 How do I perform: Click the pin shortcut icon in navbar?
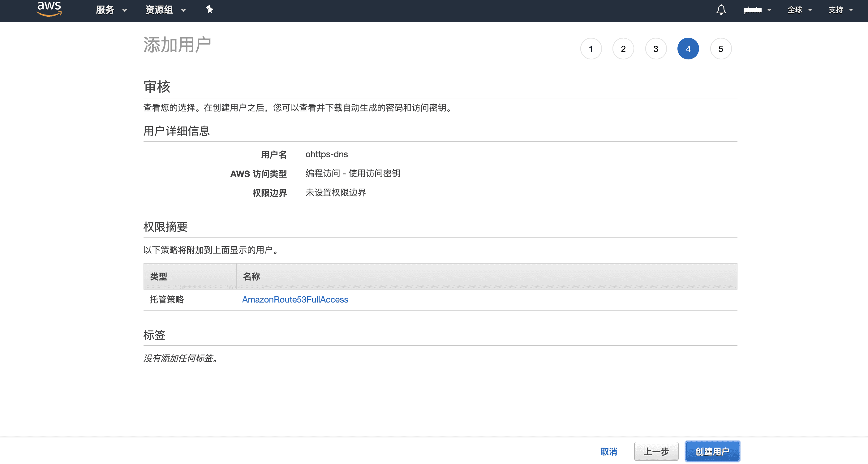(x=209, y=10)
